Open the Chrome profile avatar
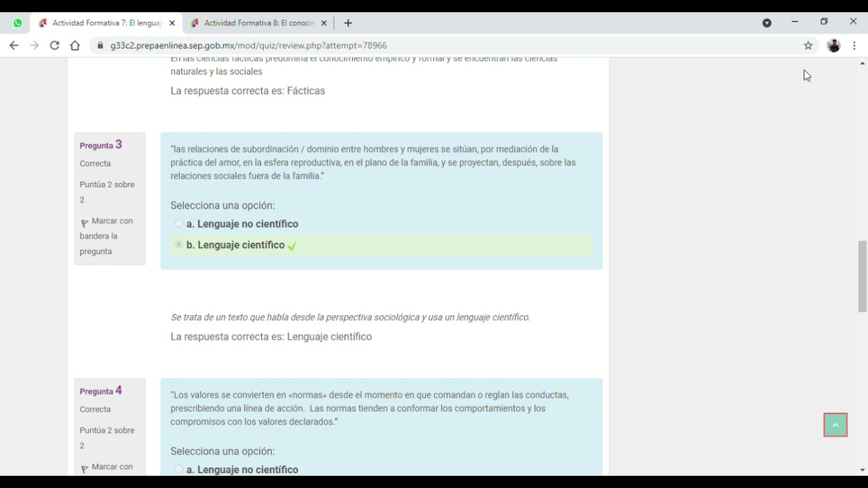Viewport: 868px width, 488px height. click(833, 45)
